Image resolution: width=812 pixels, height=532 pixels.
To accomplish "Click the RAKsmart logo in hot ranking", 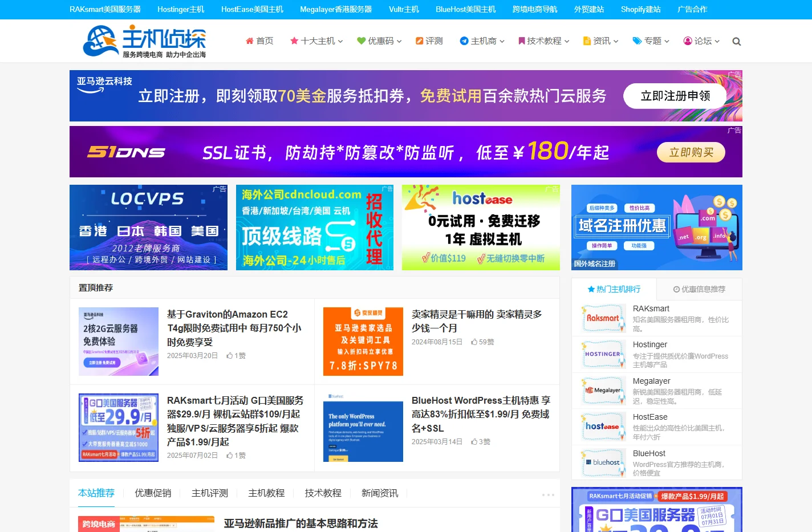I will (603, 319).
